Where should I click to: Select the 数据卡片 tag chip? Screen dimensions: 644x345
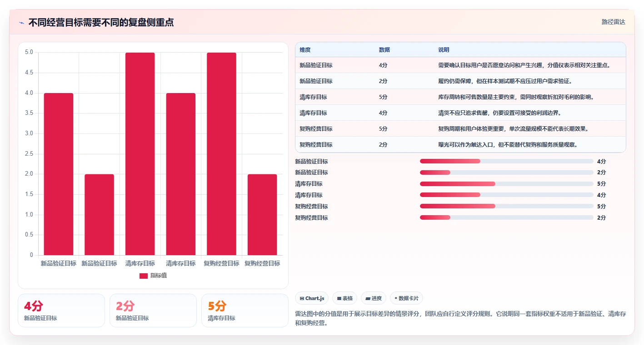point(406,298)
